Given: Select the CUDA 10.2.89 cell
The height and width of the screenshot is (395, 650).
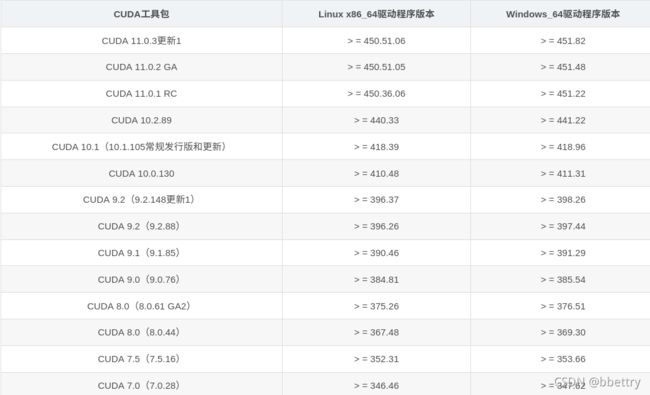Looking at the screenshot, I should pos(141,120).
